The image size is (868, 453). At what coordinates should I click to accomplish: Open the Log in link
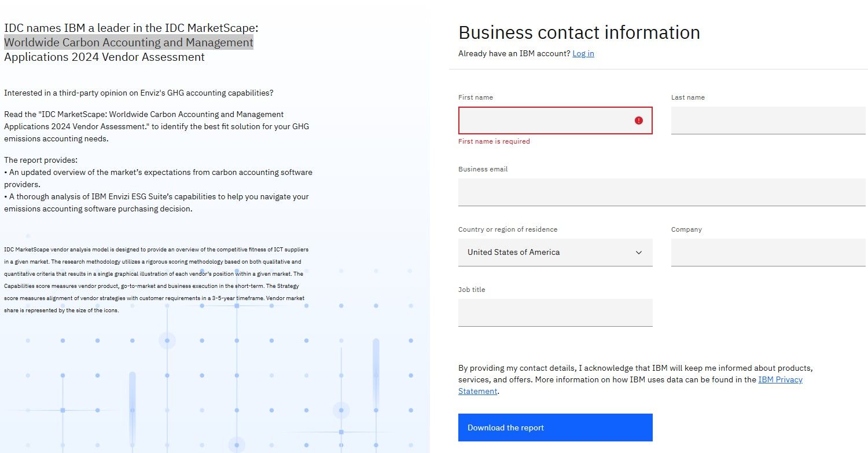point(583,53)
